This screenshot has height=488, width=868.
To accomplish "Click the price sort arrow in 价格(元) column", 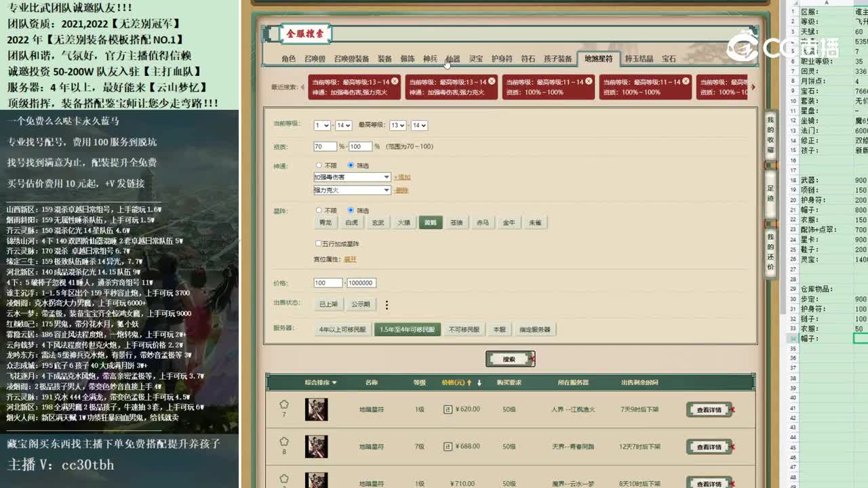I will (470, 382).
